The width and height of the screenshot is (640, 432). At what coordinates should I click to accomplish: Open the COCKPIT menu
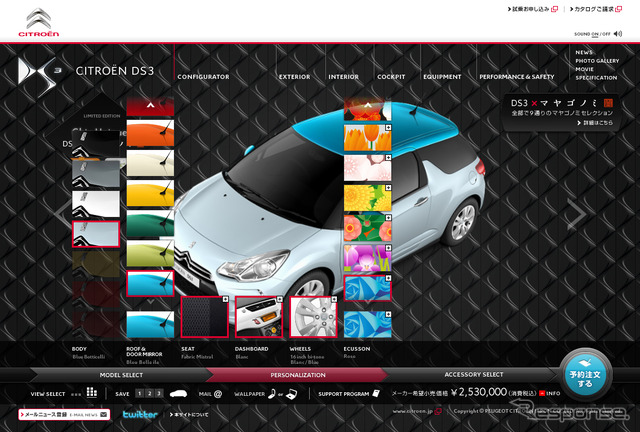[x=391, y=77]
